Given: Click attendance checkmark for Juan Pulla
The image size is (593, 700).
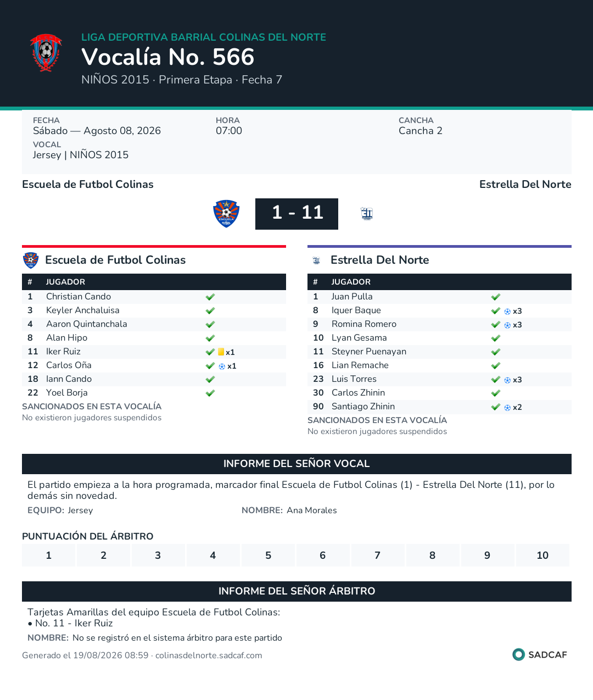Looking at the screenshot, I should 495,297.
